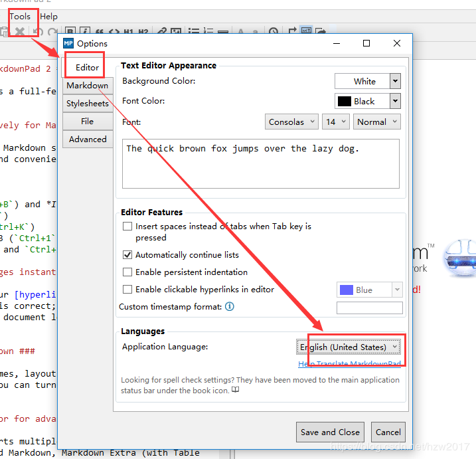Viewport: 476px width, 459px height.
Task: Uncheck Automatically continue lists
Action: (x=127, y=254)
